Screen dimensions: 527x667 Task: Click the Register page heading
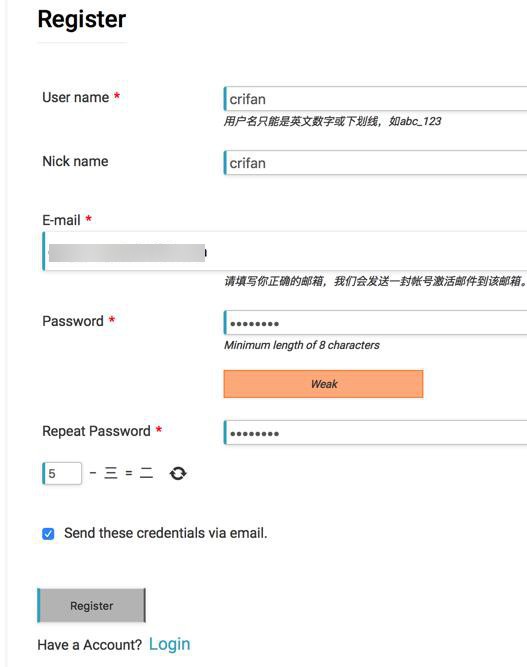[82, 19]
